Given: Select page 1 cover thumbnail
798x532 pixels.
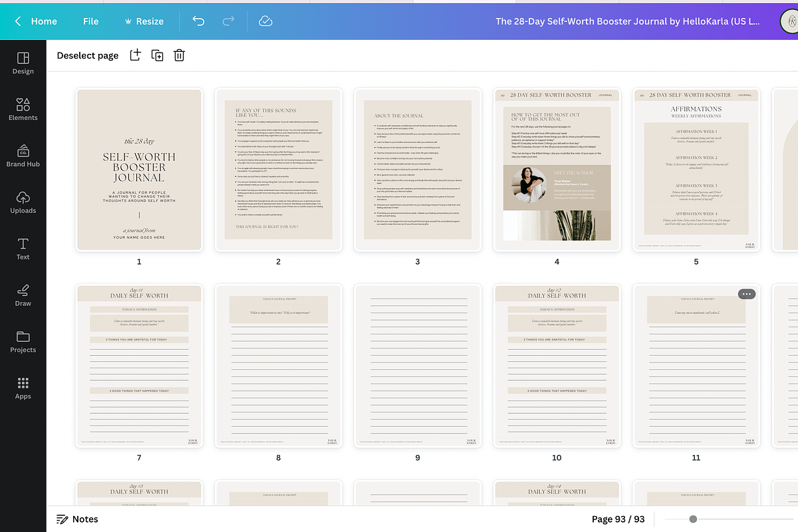Looking at the screenshot, I should click(139, 170).
